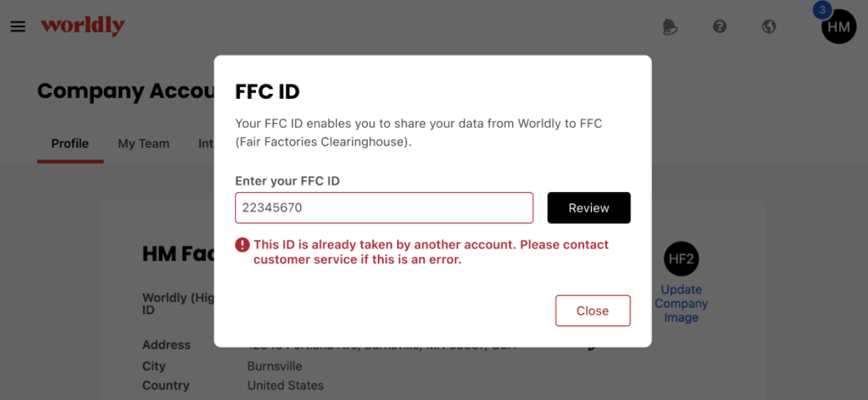868x400 pixels.
Task: Click the blue badge showing 3
Action: [x=822, y=10]
